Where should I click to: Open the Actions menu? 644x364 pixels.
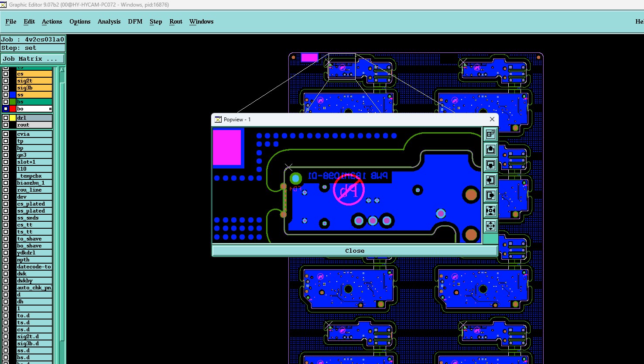(52, 21)
